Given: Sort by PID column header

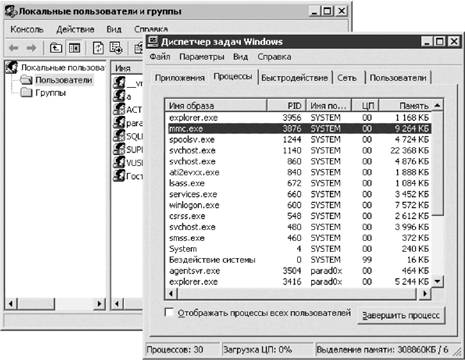Looking at the screenshot, I should [x=286, y=106].
